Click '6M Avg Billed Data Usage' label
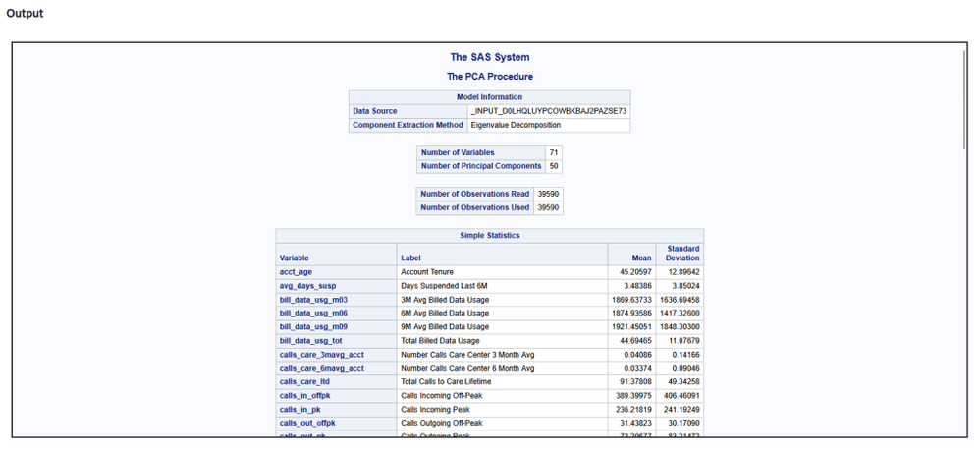 click(x=445, y=314)
